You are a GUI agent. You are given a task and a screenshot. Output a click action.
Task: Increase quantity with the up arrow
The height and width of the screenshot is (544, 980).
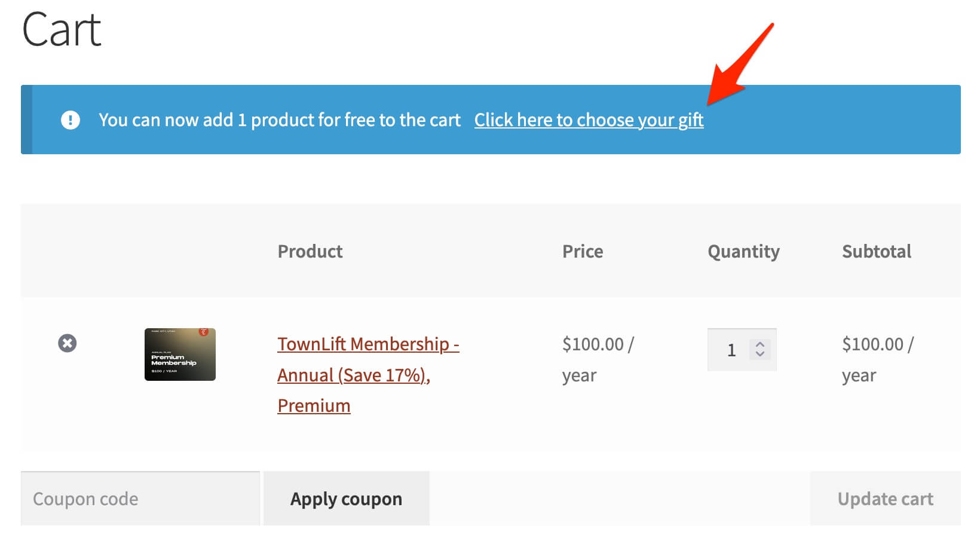760,344
